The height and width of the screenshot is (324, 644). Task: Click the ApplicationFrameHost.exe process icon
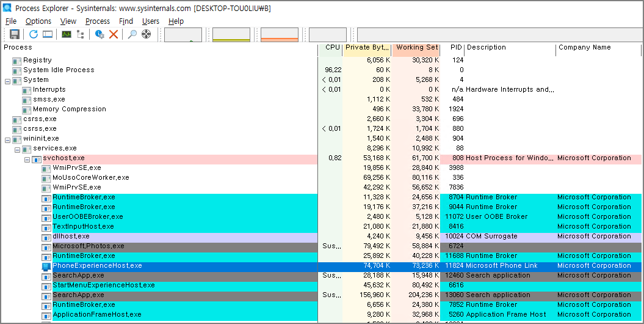coord(46,315)
